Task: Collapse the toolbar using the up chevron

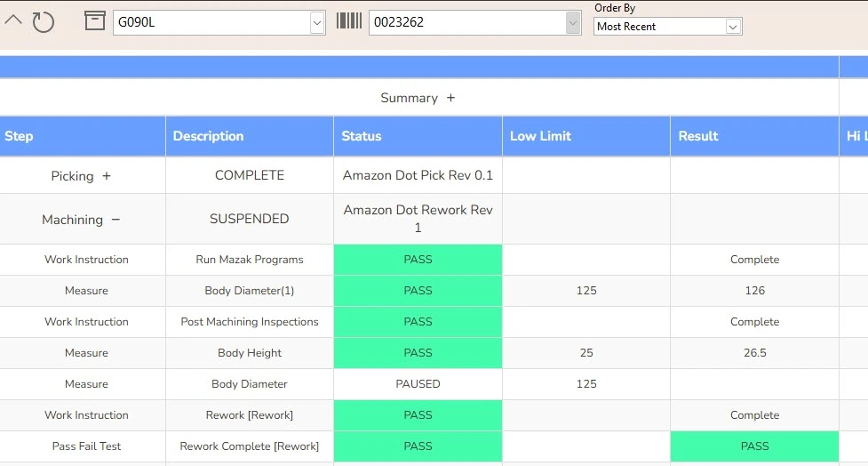Action: coord(13,20)
